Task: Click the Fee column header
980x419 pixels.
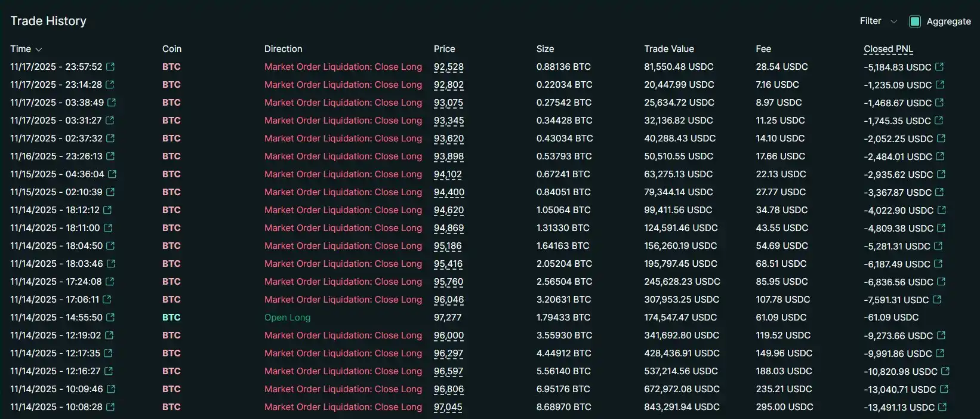Action: click(x=763, y=49)
